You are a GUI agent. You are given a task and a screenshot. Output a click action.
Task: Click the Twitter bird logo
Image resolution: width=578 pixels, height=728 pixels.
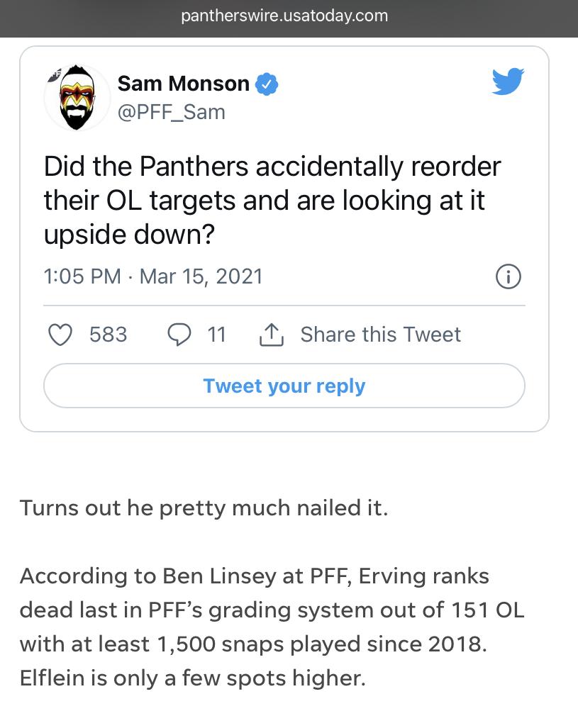tap(508, 82)
